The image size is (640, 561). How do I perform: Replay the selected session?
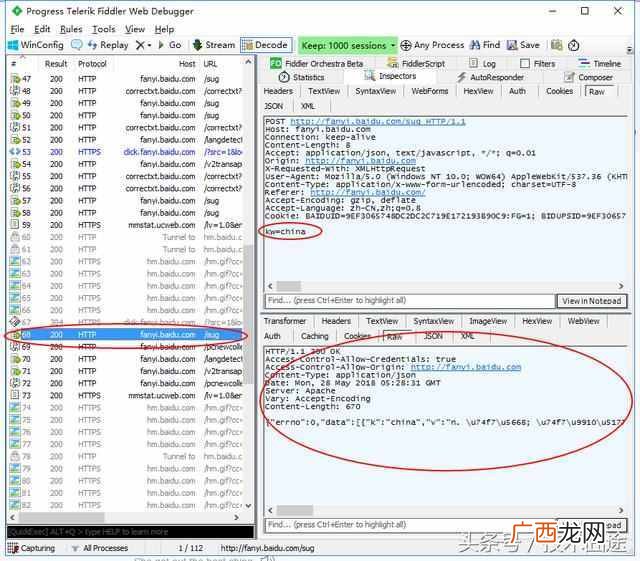tap(108, 45)
